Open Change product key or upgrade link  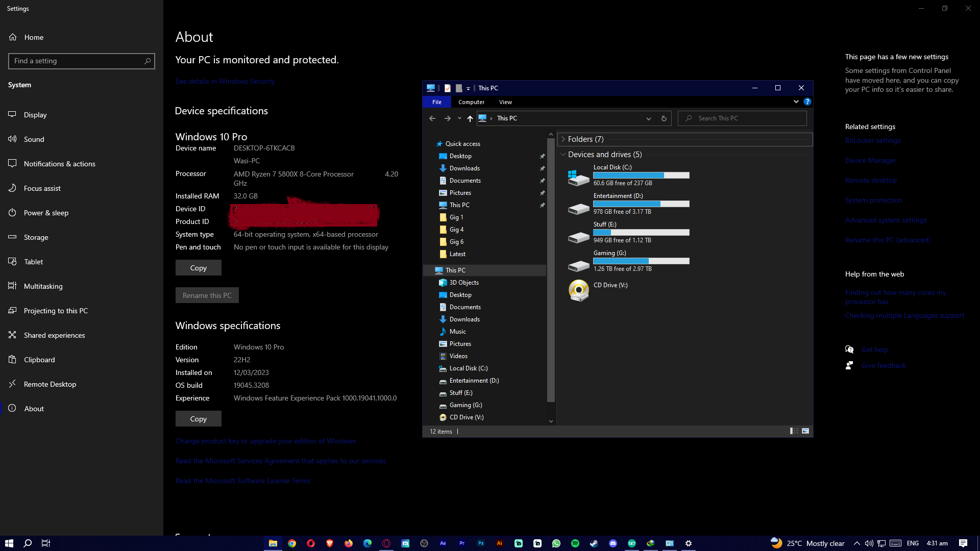265,441
